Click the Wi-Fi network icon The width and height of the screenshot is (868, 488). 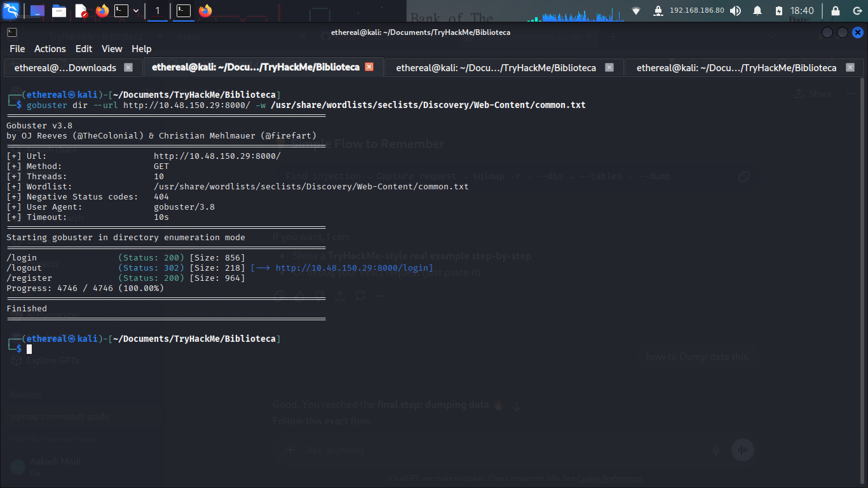tap(636, 11)
